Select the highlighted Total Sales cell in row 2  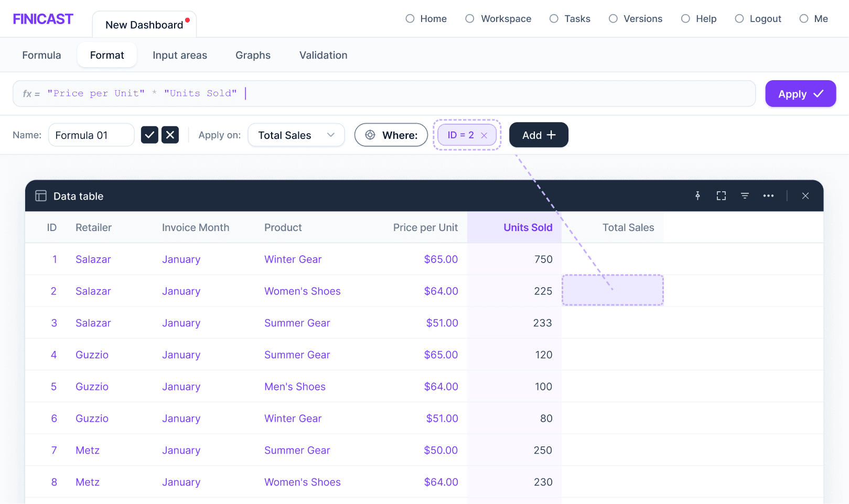click(x=612, y=290)
